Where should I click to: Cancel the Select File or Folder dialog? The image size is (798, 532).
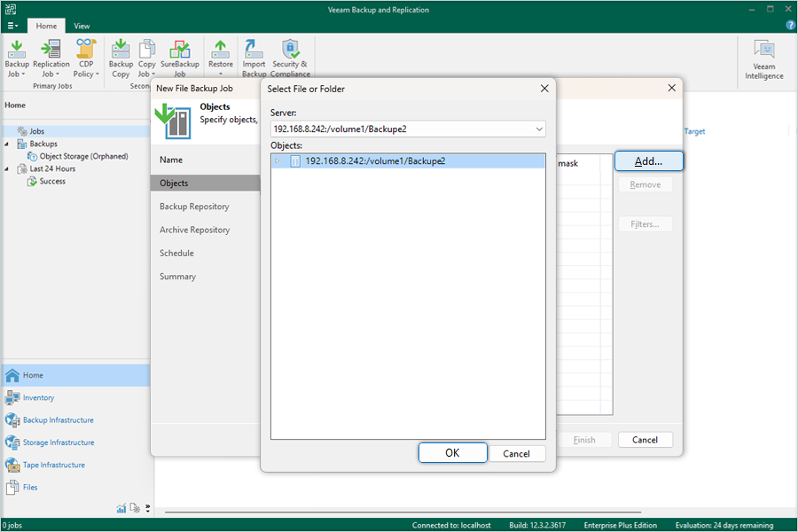517,454
